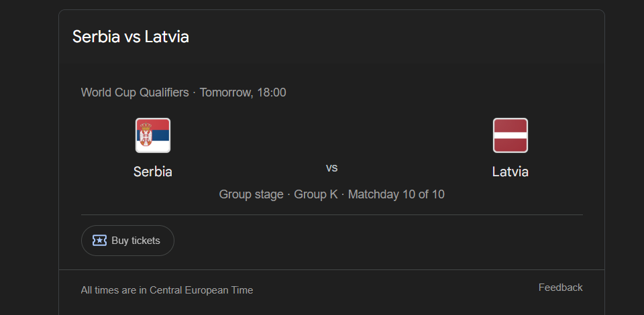Select the World Cup Qualifiers competition label
Screen dimensions: 644x315
pyautogui.click(x=135, y=92)
